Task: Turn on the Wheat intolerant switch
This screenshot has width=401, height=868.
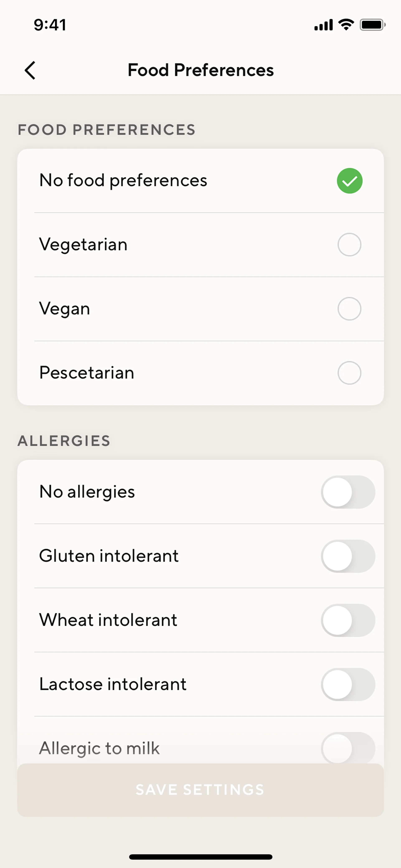Action: [x=348, y=620]
